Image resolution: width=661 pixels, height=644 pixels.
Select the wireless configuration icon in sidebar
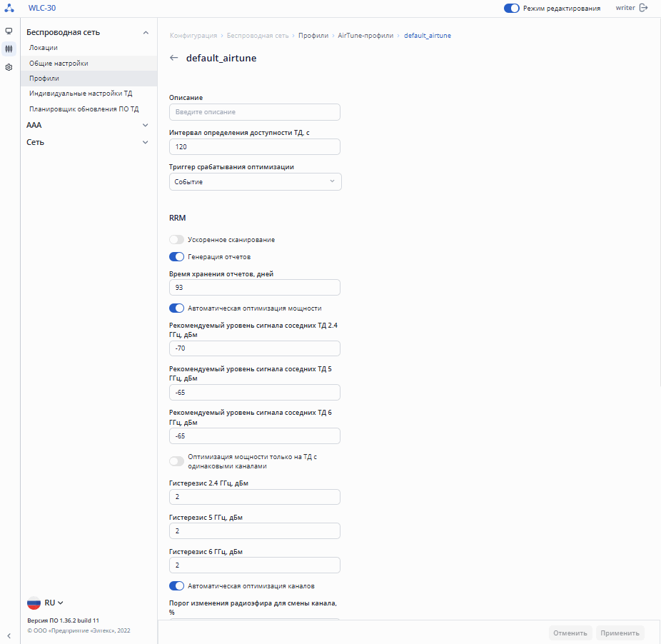9,49
